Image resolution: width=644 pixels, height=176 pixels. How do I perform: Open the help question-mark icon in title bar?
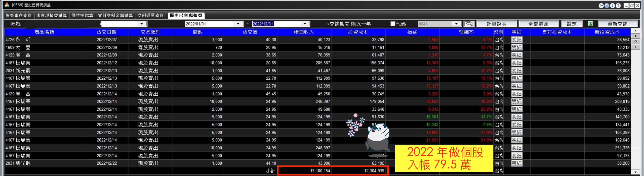[x=613, y=6]
